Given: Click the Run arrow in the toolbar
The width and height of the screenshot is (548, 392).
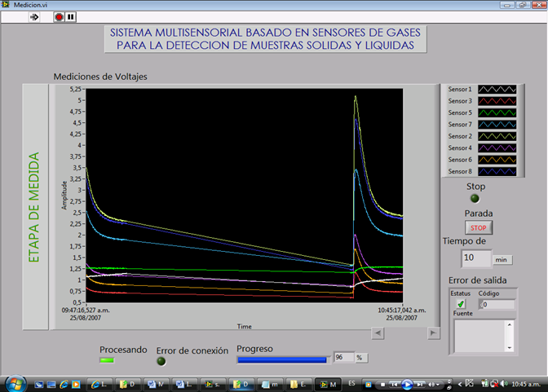Looking at the screenshot, I should 35,16.
